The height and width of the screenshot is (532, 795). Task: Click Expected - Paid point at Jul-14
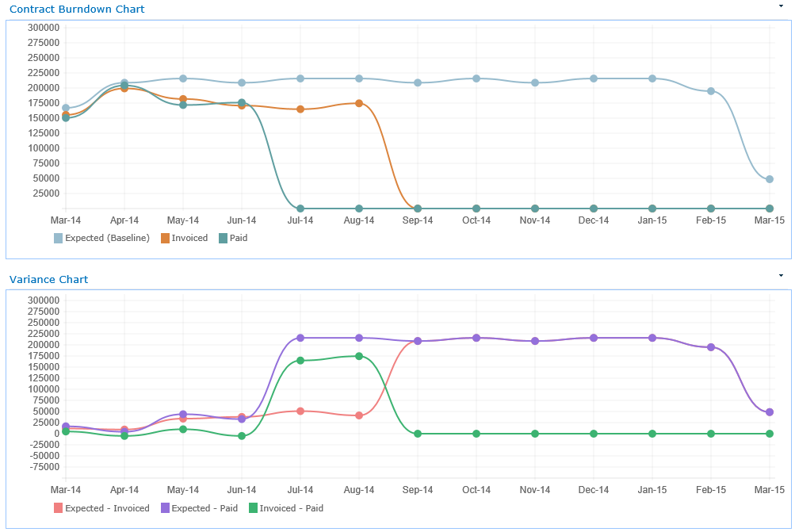(300, 338)
